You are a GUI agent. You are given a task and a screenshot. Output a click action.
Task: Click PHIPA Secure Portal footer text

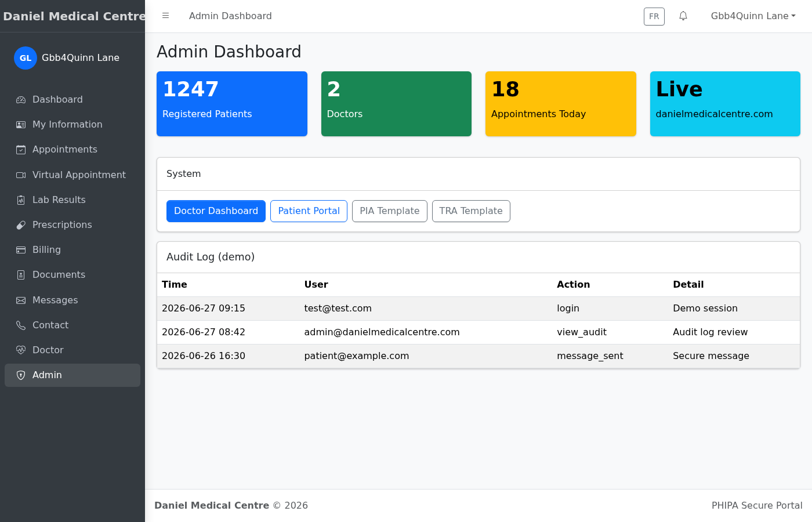pos(757,506)
